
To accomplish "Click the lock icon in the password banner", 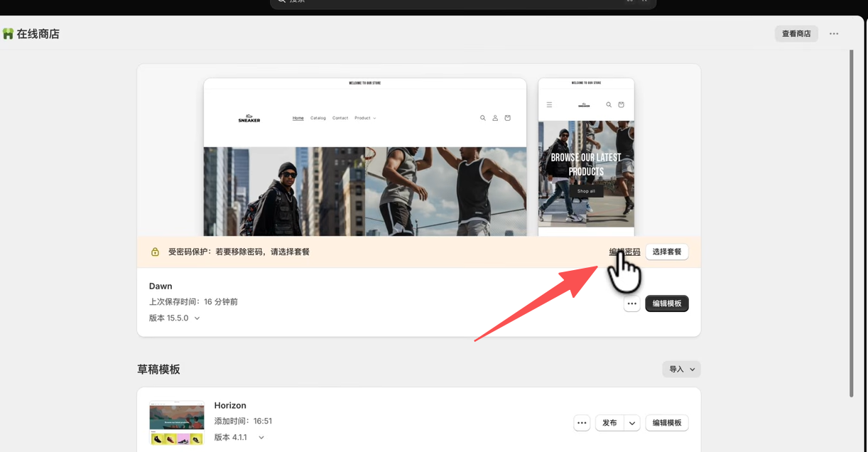I will click(155, 252).
